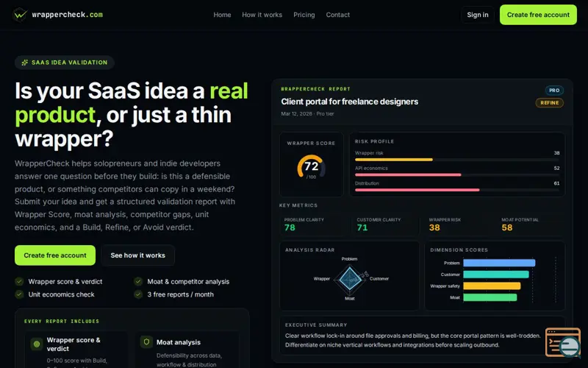Click See how it works button
Image resolution: width=588 pixels, height=368 pixels.
coord(137,255)
